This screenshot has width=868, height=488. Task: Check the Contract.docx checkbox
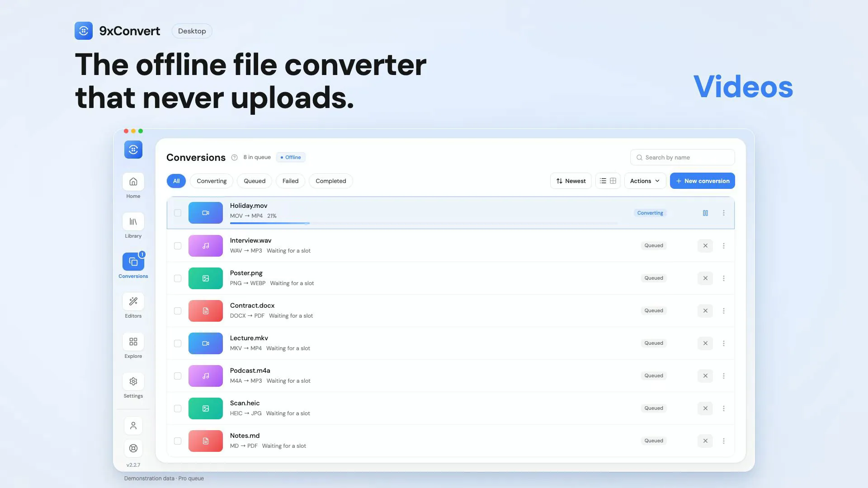coord(178,311)
